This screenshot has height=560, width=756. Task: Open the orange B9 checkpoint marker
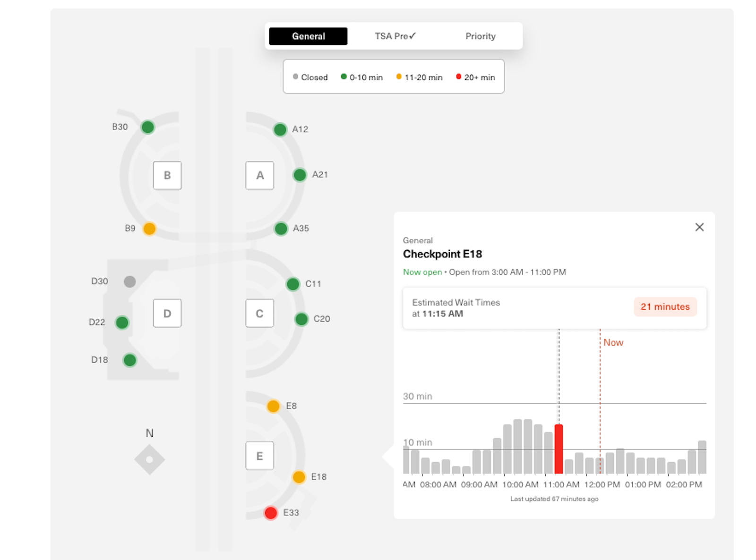coord(149,229)
